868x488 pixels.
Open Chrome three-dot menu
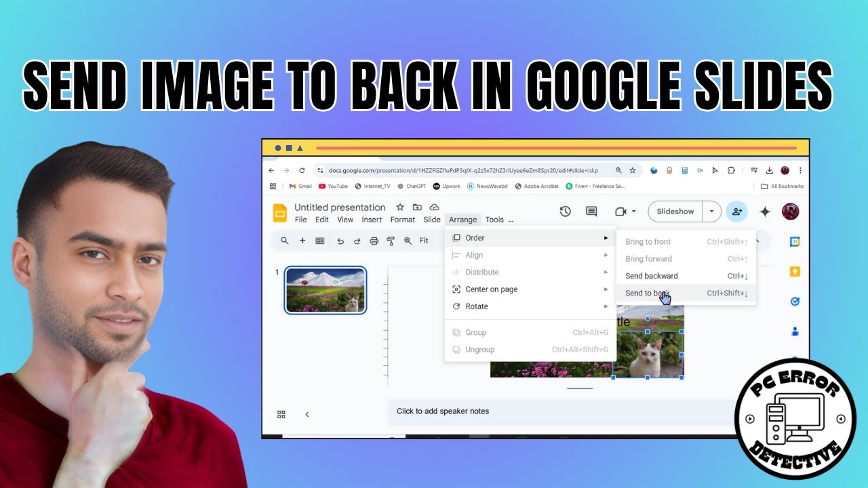(x=801, y=170)
